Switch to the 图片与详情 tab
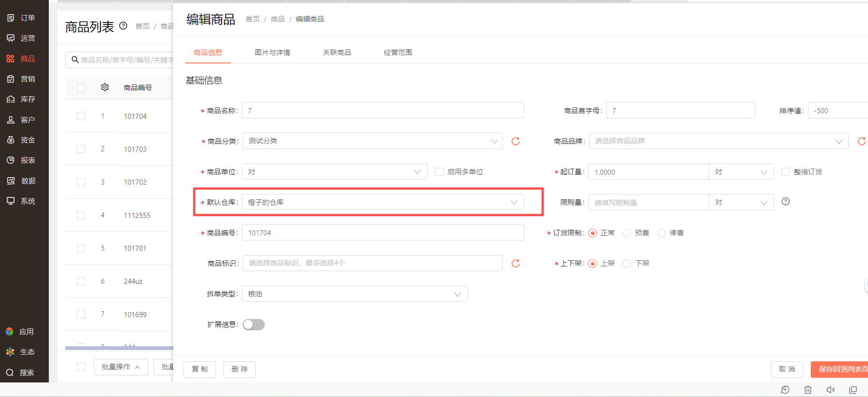This screenshot has width=868, height=397. tap(272, 52)
